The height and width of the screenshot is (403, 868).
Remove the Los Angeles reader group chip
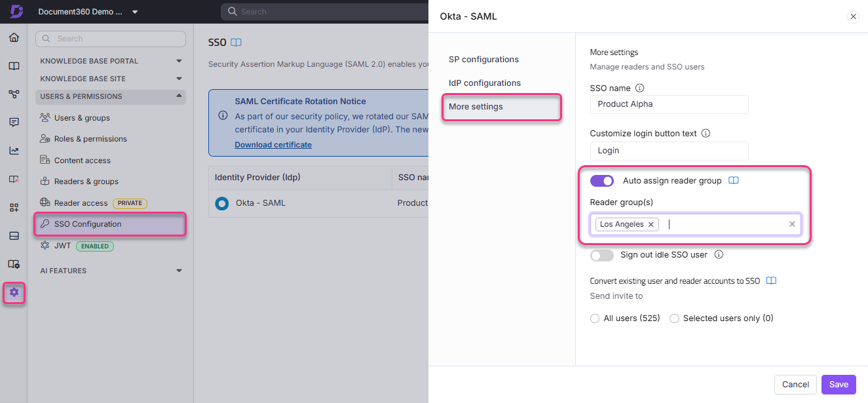[x=651, y=224]
